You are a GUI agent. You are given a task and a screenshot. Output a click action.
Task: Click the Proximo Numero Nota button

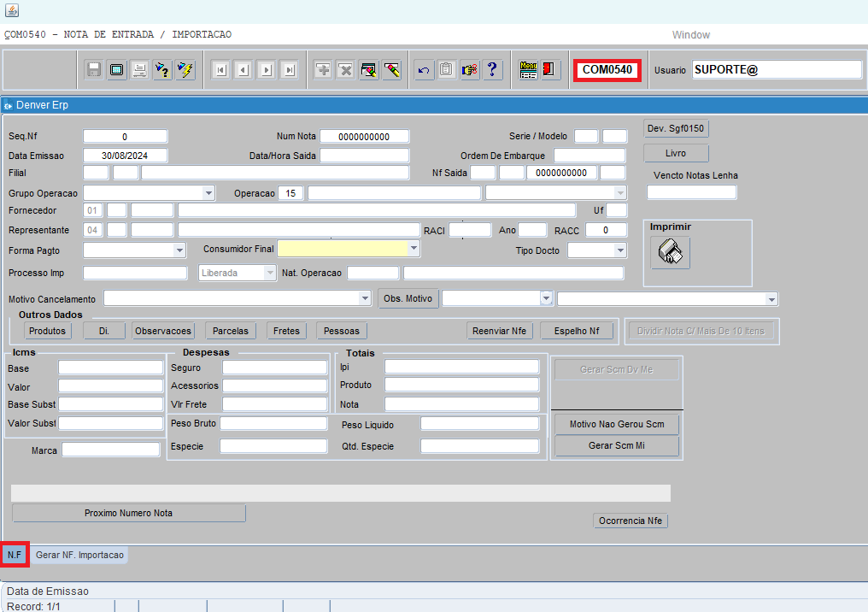coord(128,513)
